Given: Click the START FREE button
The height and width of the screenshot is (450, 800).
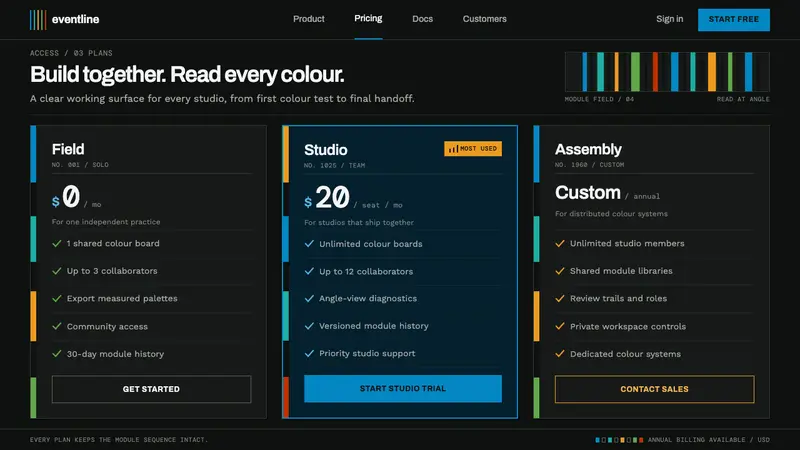Looking at the screenshot, I should pyautogui.click(x=734, y=19).
